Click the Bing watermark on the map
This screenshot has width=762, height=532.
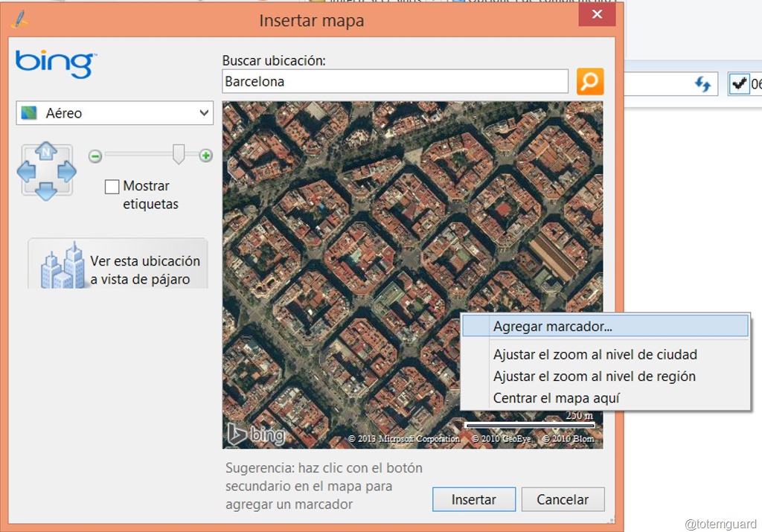pos(256,435)
